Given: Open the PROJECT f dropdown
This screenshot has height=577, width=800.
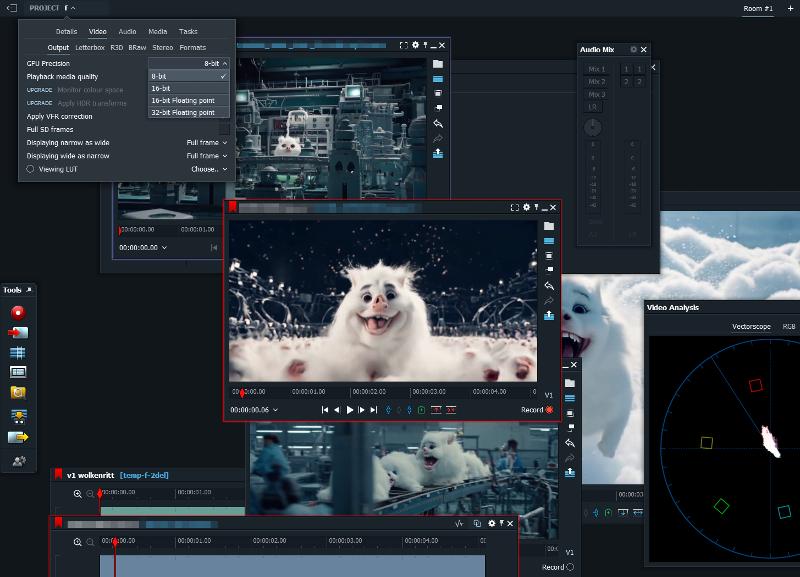Looking at the screenshot, I should (53, 8).
